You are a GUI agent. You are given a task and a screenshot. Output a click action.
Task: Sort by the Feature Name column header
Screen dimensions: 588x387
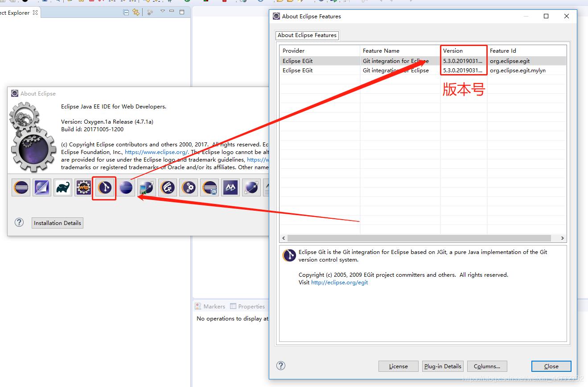tap(400, 51)
